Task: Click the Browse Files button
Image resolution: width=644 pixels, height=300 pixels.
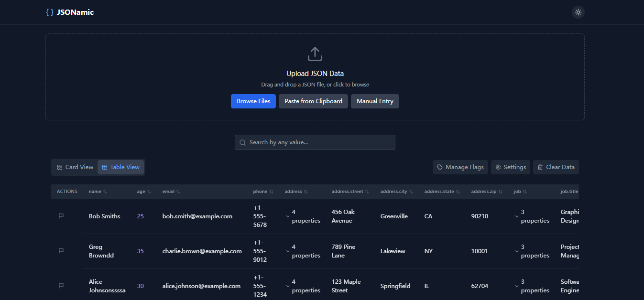Action: coord(253,101)
